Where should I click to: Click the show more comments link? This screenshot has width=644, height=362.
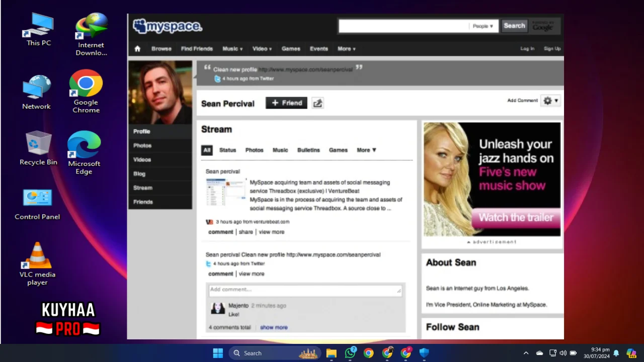tap(274, 327)
